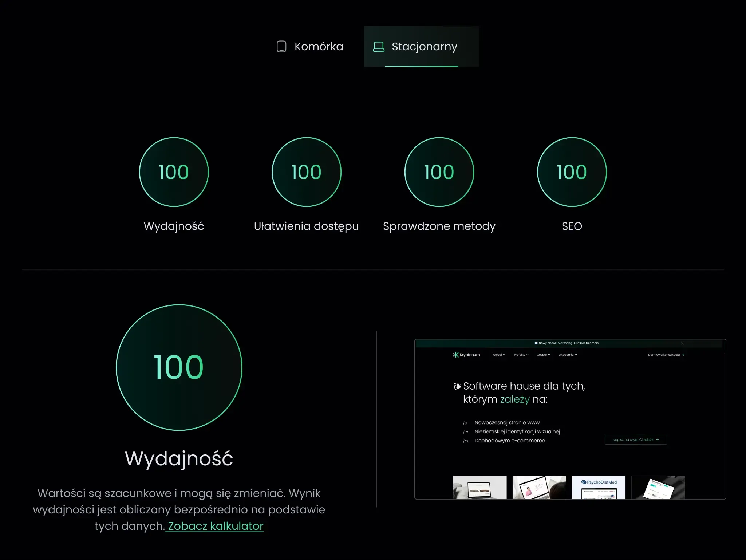The width and height of the screenshot is (746, 560).
Task: Click the Wydajność 100 score circle
Action: (x=174, y=172)
